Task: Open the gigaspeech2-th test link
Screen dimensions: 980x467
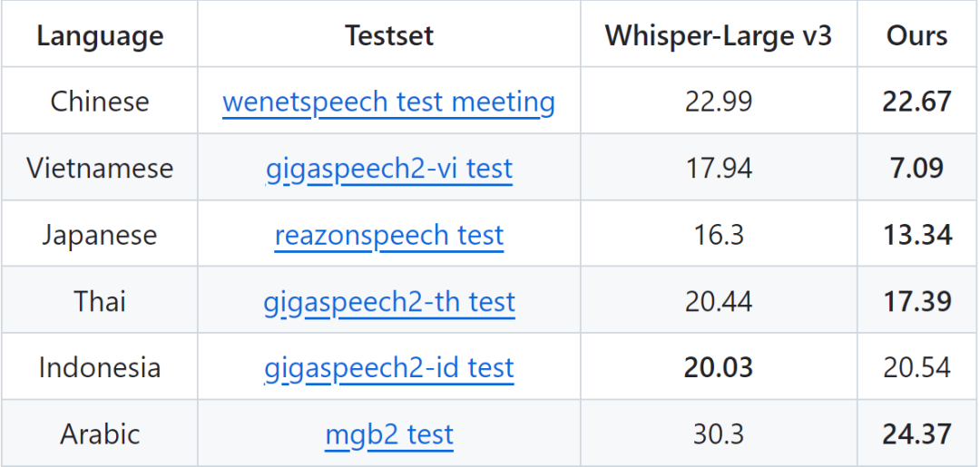Action: [x=388, y=302]
